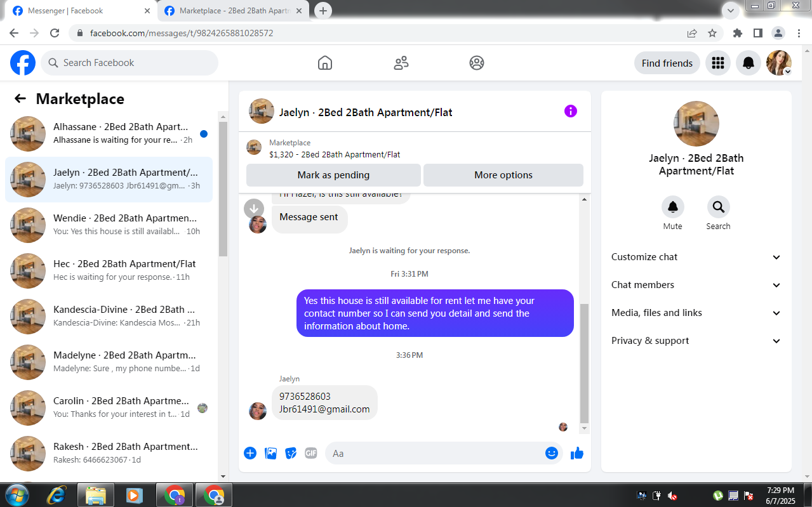Open the $1,320 Marketplace listing link
Image resolution: width=812 pixels, height=507 pixels.
click(335, 154)
